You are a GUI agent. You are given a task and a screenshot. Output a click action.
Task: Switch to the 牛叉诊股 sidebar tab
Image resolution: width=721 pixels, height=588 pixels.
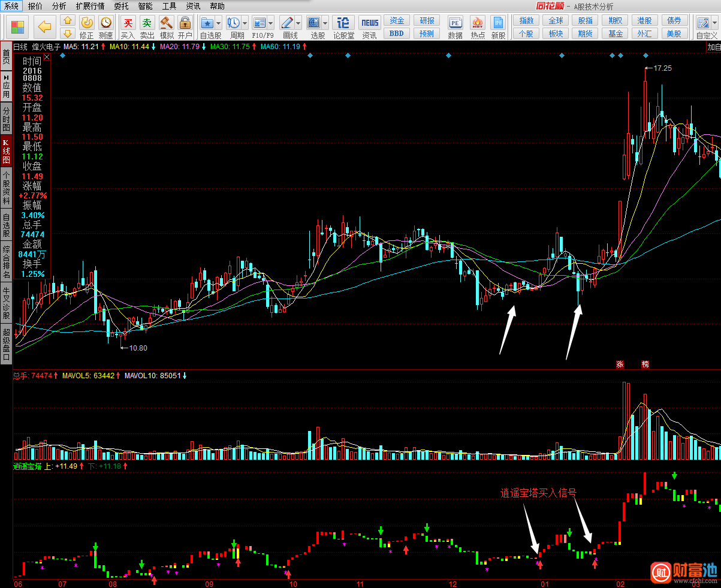tap(6, 303)
